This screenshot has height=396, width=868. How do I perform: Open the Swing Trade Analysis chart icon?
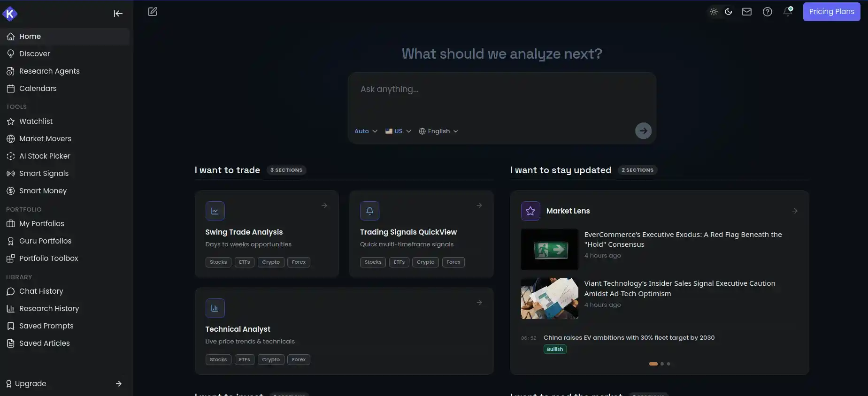pos(215,211)
